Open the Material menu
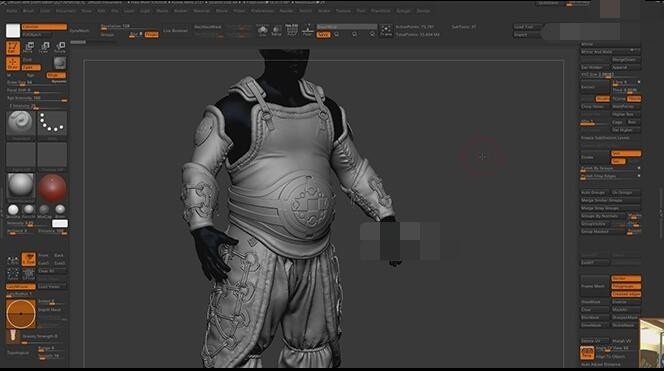The height and width of the screenshot is (371, 664). coord(201,11)
